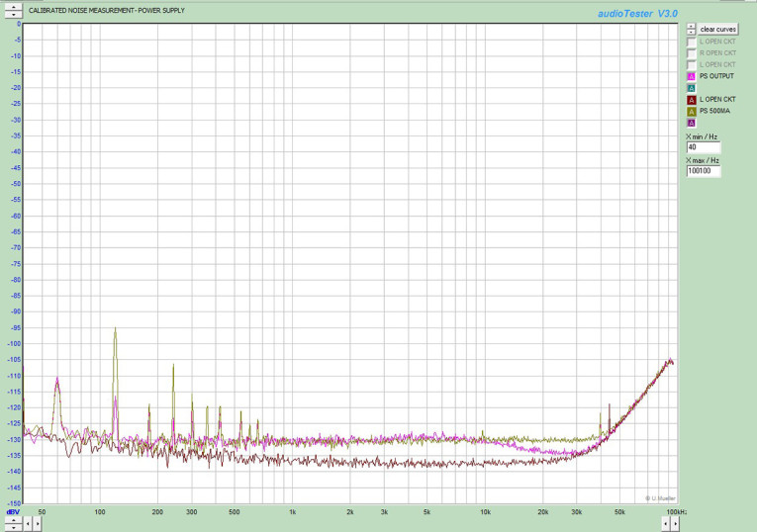Click the up arrow beside the clear curves button
The image size is (757, 532).
(x=691, y=26)
